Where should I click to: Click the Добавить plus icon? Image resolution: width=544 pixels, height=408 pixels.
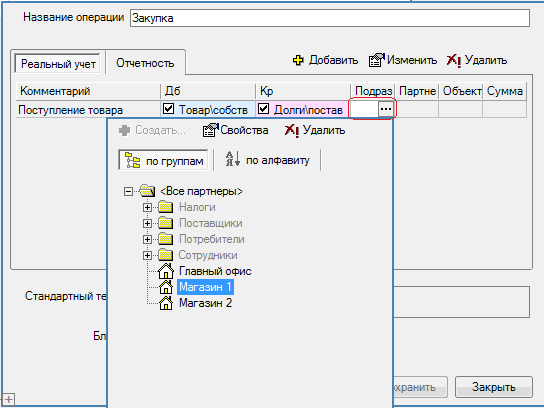coord(298,60)
